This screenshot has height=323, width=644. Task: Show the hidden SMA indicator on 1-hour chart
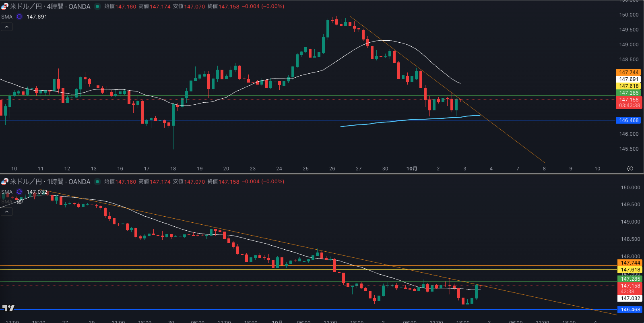pos(20,201)
